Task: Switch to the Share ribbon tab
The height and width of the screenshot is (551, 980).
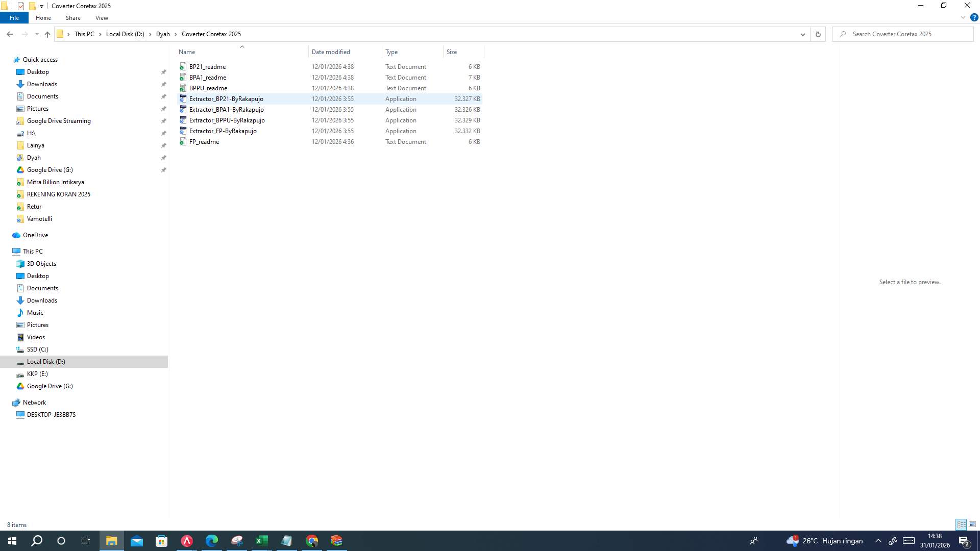Action: [73, 17]
